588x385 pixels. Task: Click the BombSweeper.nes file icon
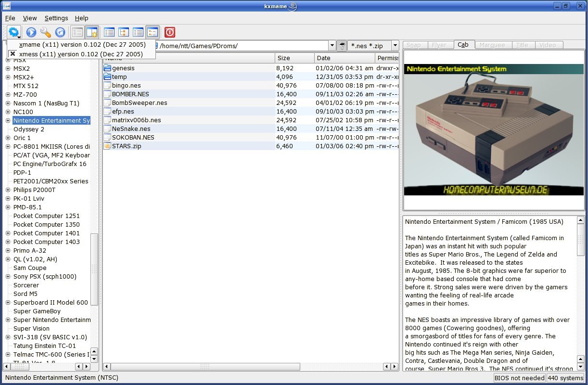(x=107, y=103)
